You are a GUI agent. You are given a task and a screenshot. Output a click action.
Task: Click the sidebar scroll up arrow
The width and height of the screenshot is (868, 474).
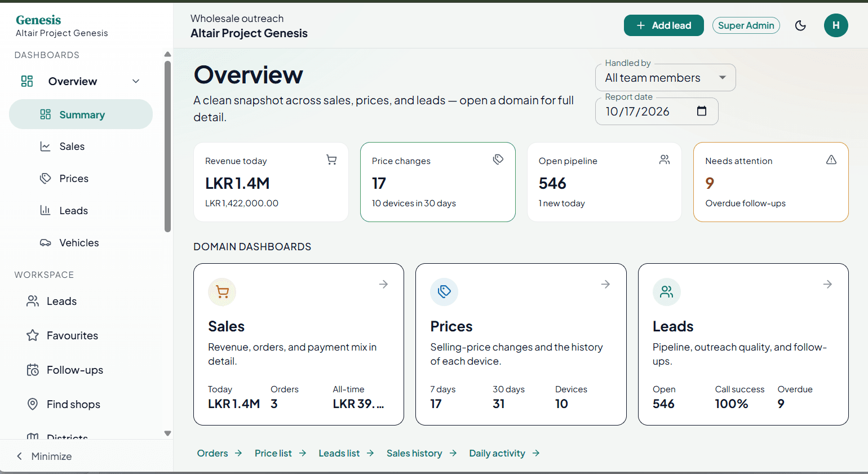[167, 54]
